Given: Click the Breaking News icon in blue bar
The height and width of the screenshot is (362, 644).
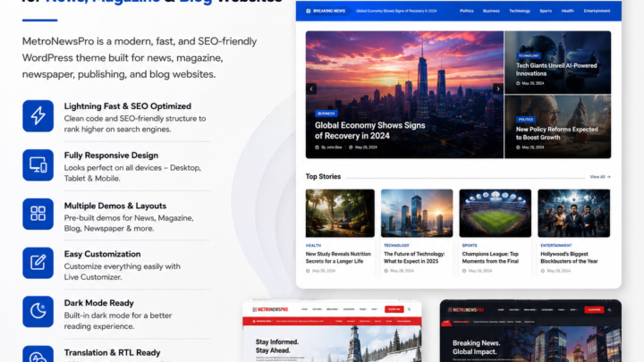Looking at the screenshot, I should point(309,11).
